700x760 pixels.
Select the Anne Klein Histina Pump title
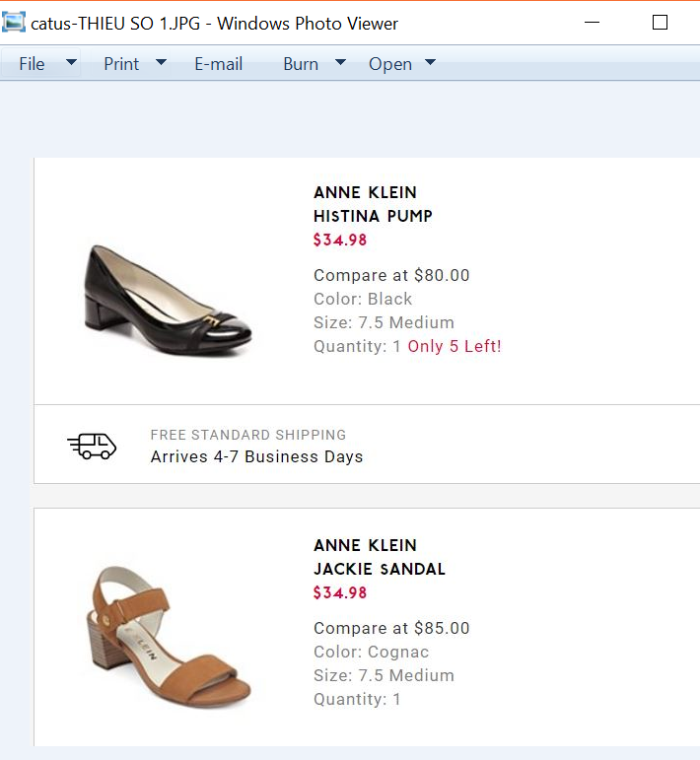(373, 204)
